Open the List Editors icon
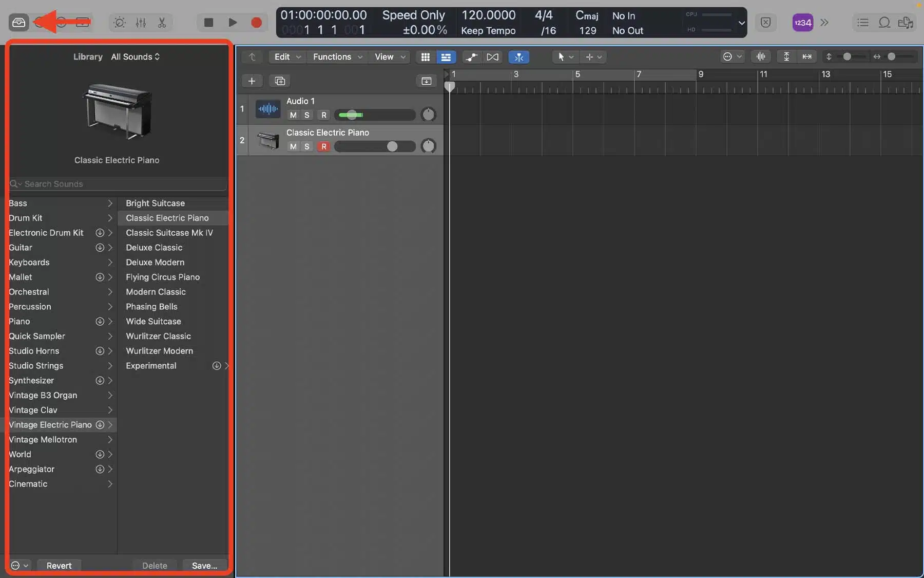This screenshot has width=924, height=578. [863, 23]
